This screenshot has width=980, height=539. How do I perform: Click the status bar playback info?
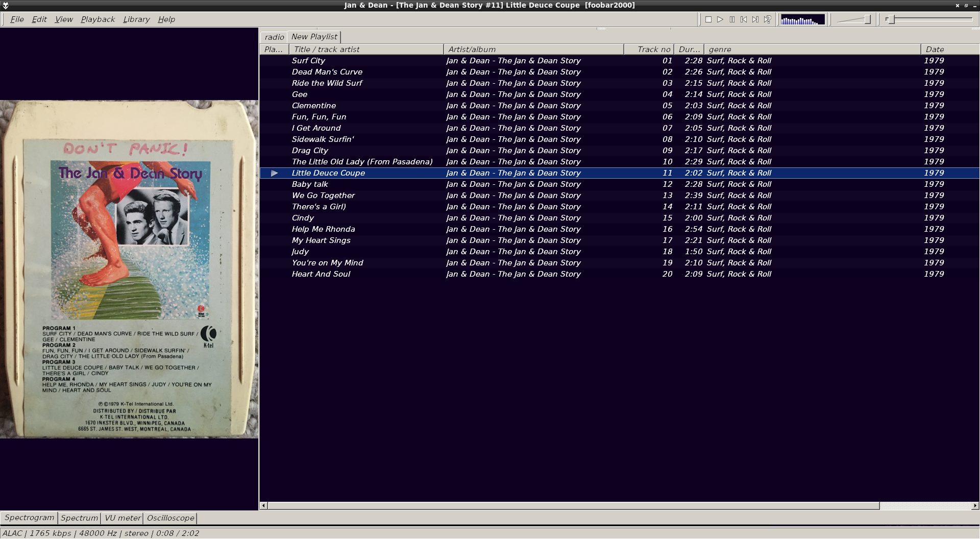[101, 533]
